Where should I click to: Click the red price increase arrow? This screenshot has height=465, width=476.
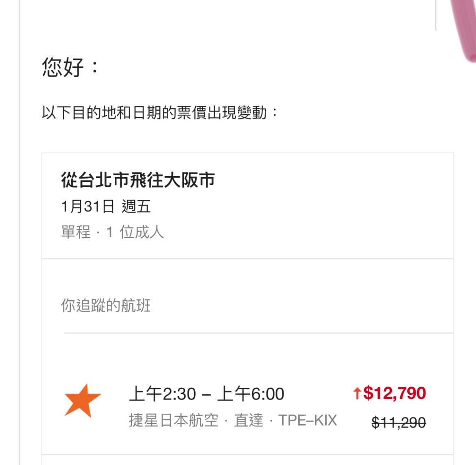pyautogui.click(x=357, y=393)
